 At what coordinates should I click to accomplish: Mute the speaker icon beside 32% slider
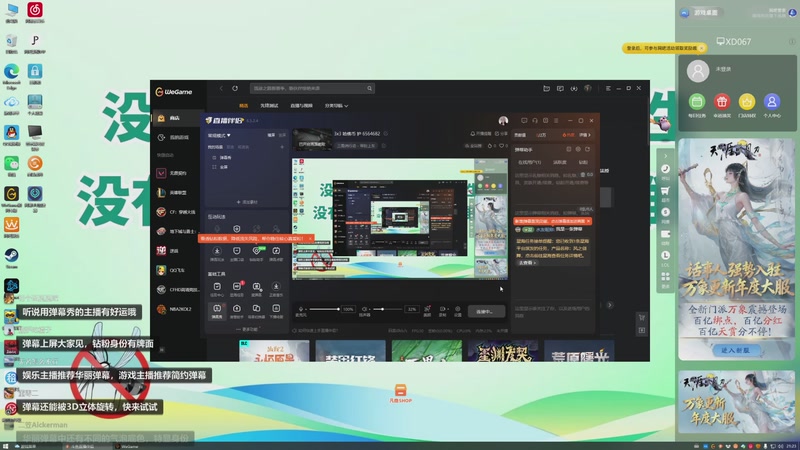(365, 309)
